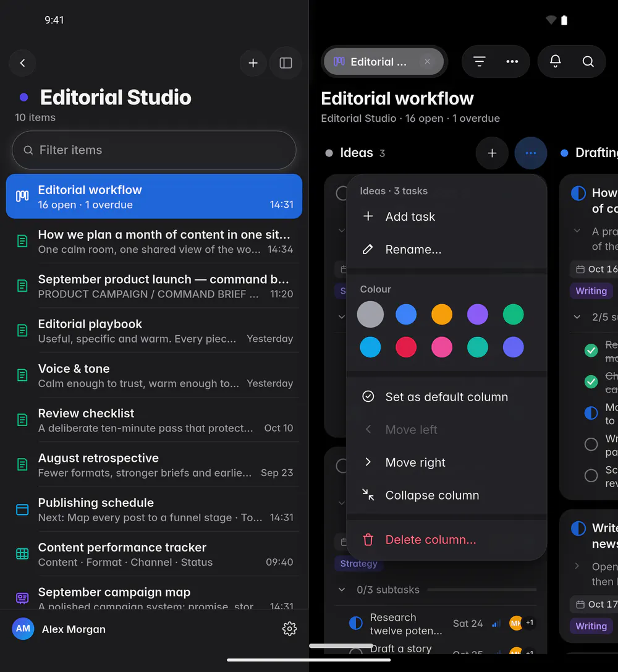Open search magnifier in top bar
This screenshot has height=672, width=618.
pos(588,62)
